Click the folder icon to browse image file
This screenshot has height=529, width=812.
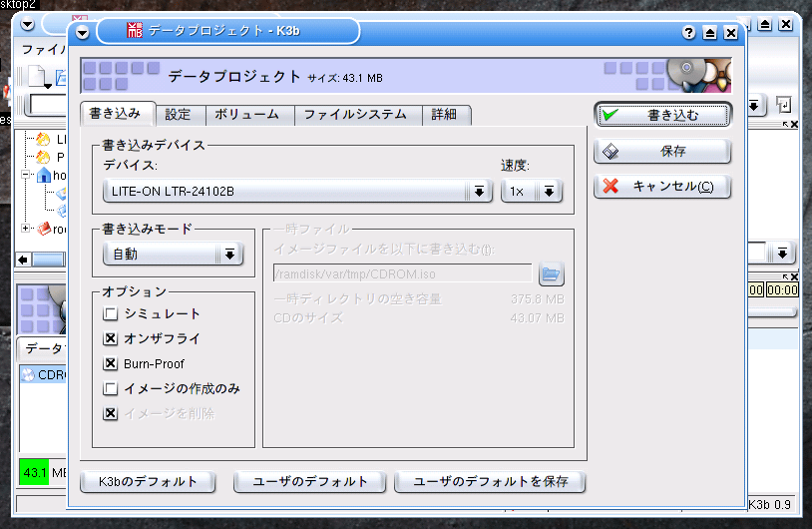click(551, 273)
